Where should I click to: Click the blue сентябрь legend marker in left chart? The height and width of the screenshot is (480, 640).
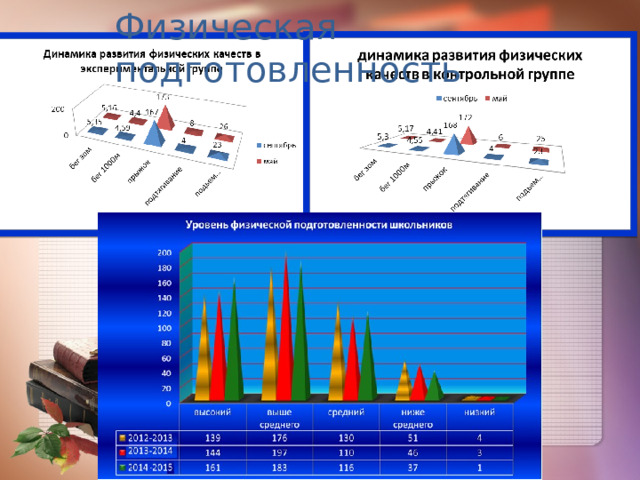click(259, 145)
